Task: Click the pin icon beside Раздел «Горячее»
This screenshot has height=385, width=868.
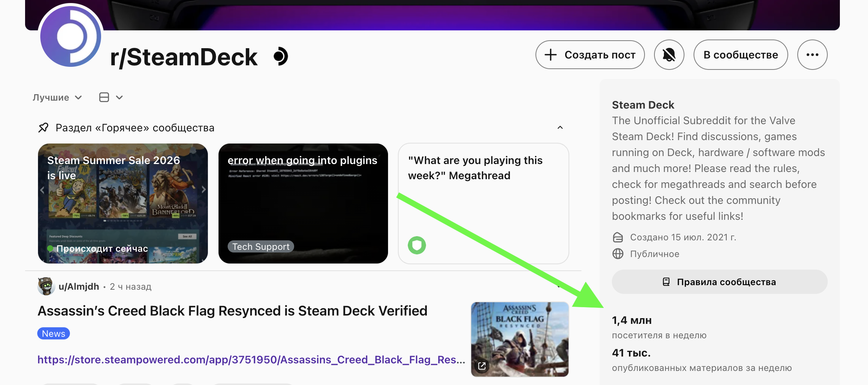Action: click(43, 128)
